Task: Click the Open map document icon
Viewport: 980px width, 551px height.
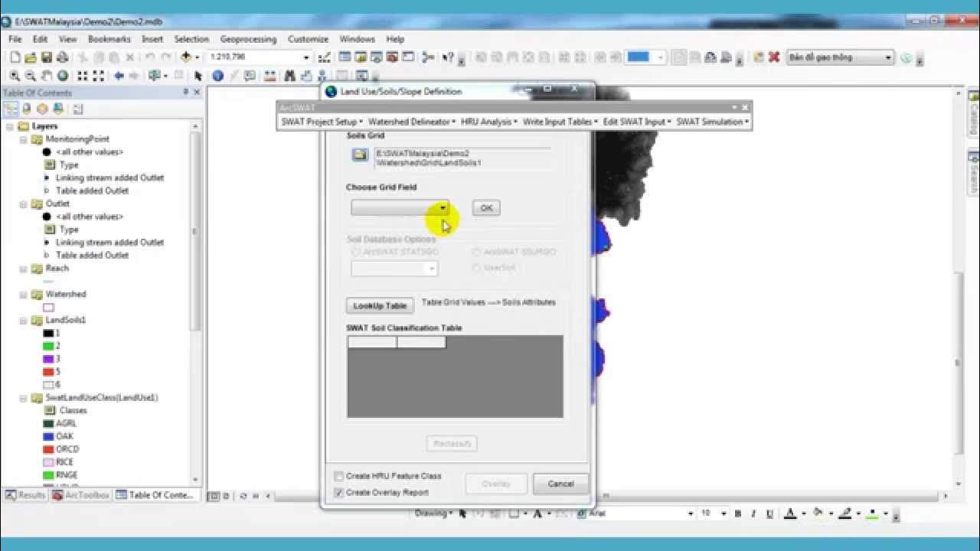Action: [x=31, y=57]
